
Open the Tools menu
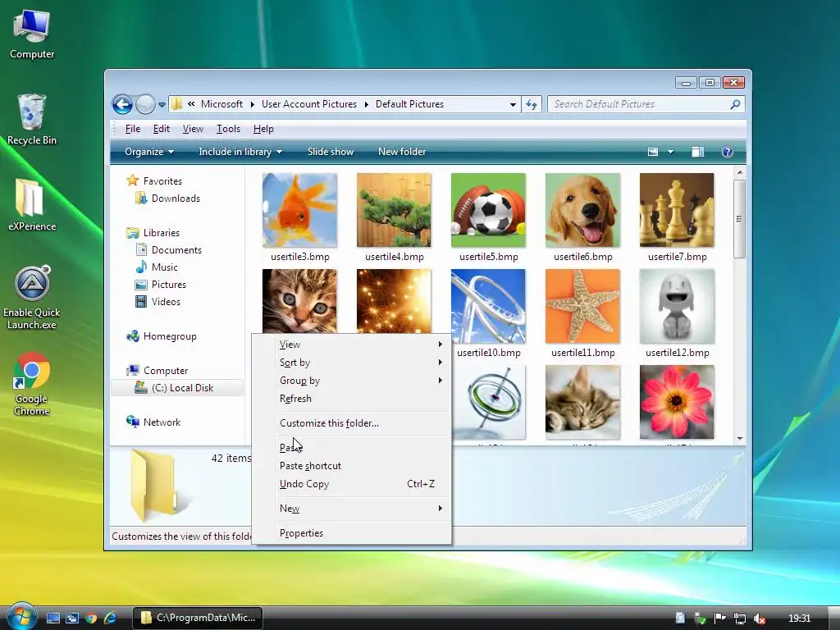pos(228,129)
